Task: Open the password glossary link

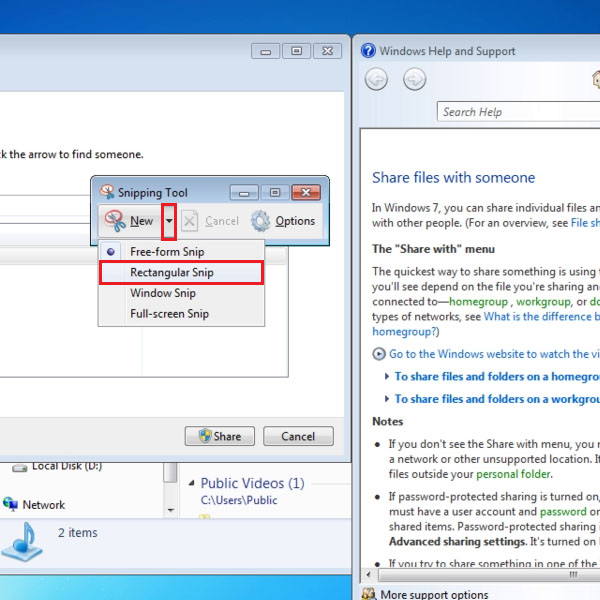Action: (563, 512)
